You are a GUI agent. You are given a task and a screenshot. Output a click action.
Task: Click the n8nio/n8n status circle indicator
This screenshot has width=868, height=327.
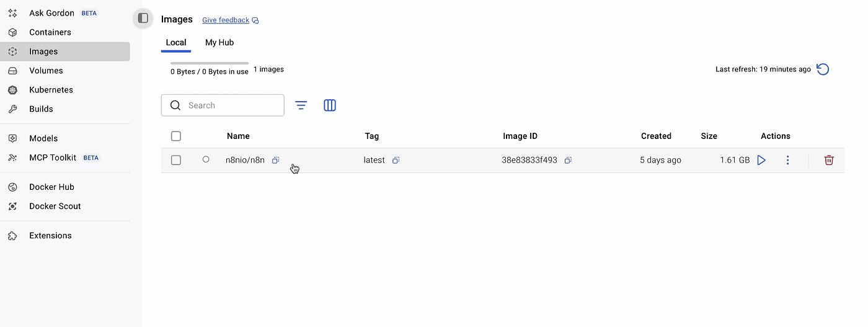coord(206,159)
